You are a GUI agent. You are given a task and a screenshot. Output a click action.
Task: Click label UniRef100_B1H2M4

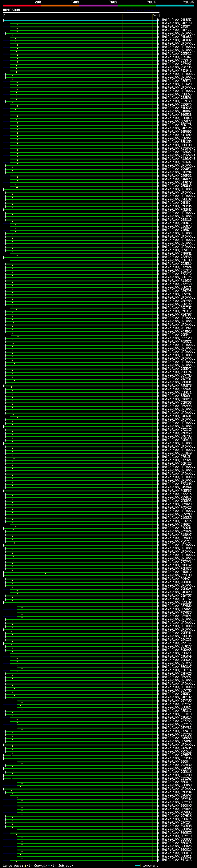[177, 172]
